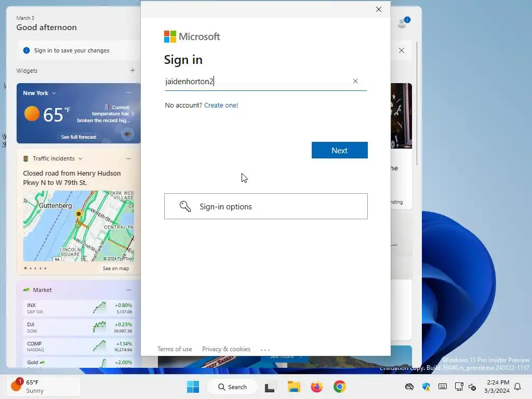Open the DJI DOW row
The width and height of the screenshot is (532, 399).
[79, 327]
